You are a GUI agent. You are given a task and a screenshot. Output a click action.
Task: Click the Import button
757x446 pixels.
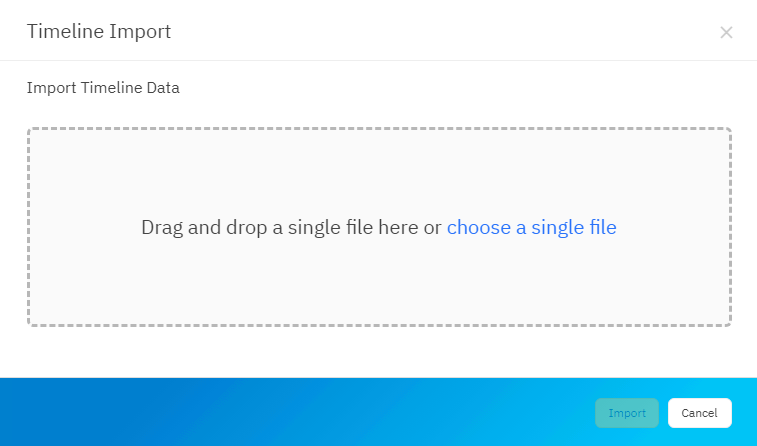point(627,413)
